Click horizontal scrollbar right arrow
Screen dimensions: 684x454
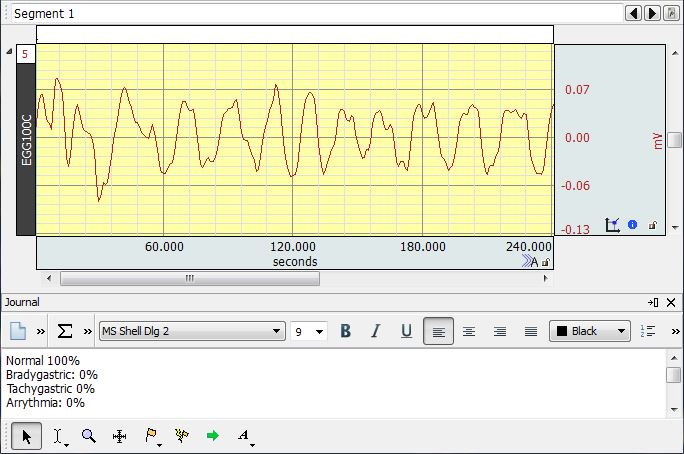[545, 278]
